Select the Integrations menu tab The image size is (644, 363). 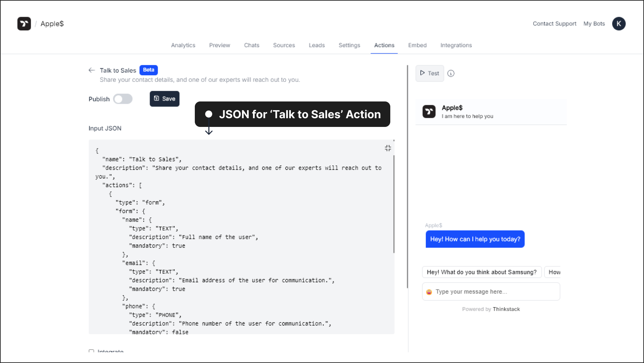point(456,45)
